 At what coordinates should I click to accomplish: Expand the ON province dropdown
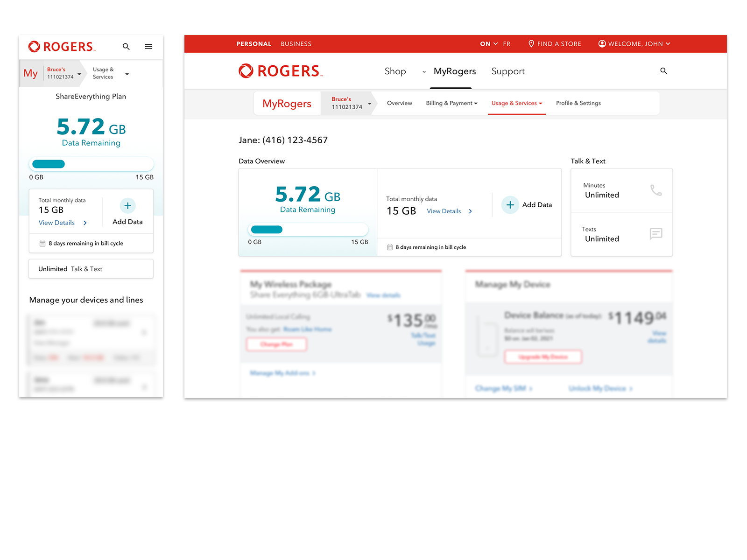point(489,44)
